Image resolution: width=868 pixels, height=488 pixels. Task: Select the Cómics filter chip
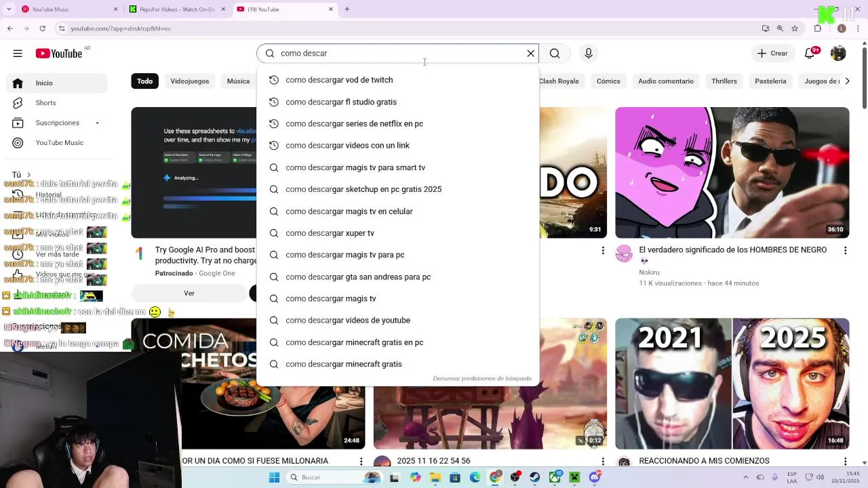pyautogui.click(x=608, y=81)
